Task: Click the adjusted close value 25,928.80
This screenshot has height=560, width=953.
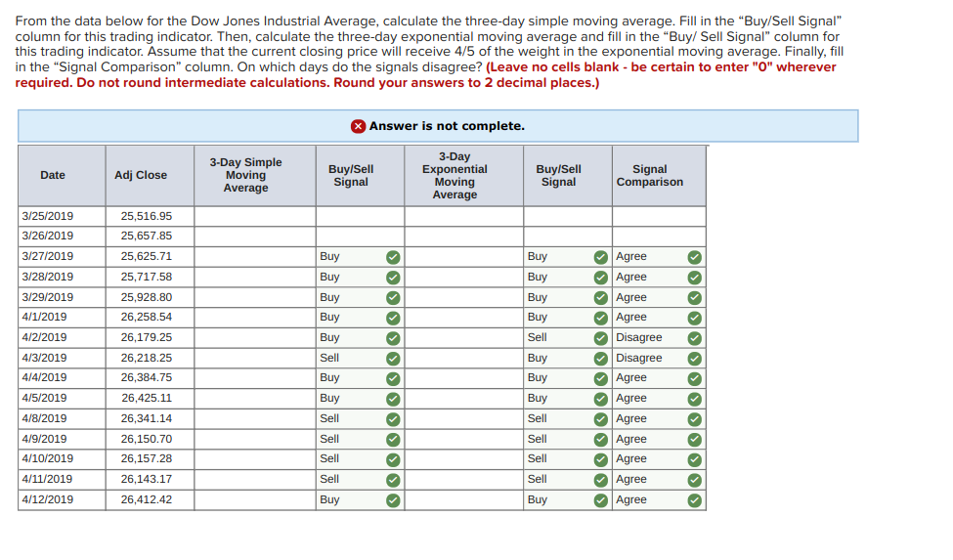Action: click(147, 298)
